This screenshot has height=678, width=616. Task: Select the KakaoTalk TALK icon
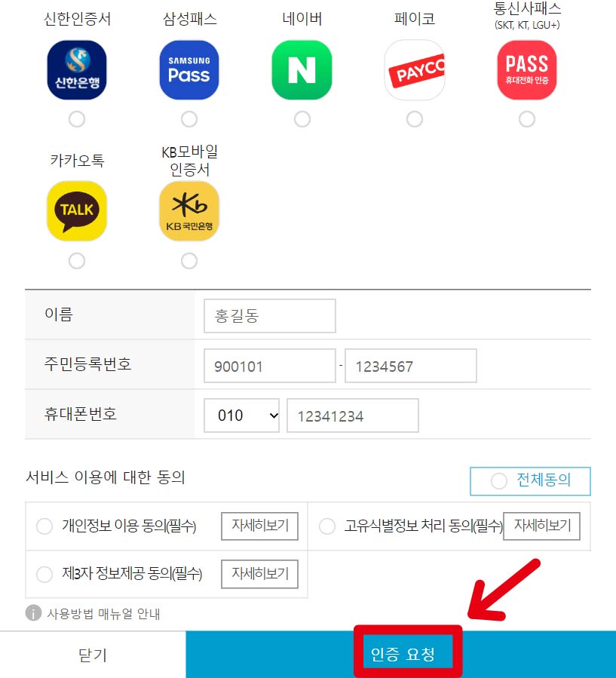[x=77, y=211]
